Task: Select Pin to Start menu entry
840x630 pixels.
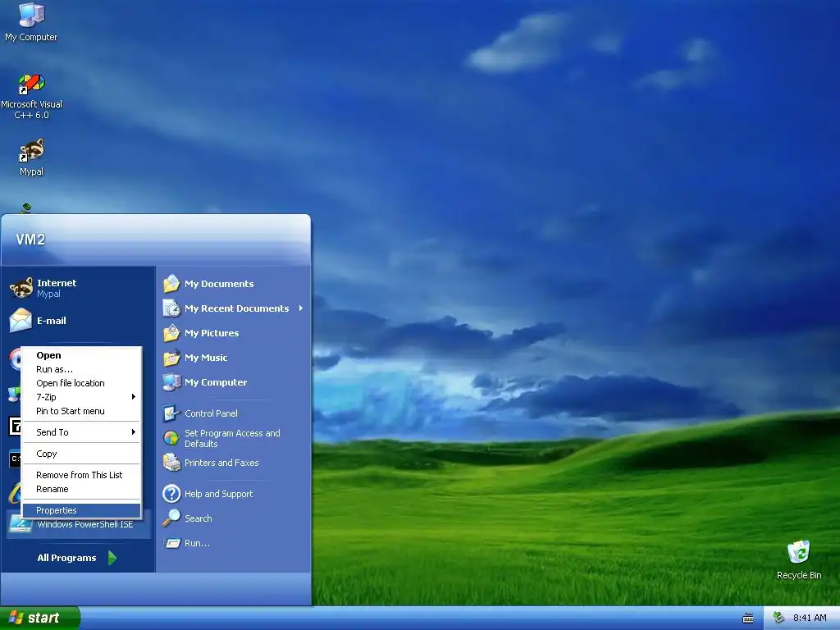Action: pyautogui.click(x=81, y=411)
